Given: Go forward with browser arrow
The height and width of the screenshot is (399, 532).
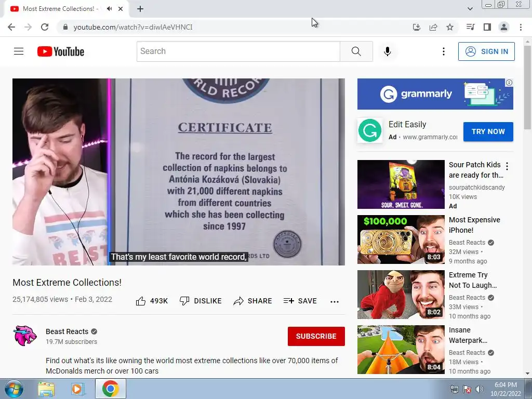Looking at the screenshot, I should click(x=28, y=27).
